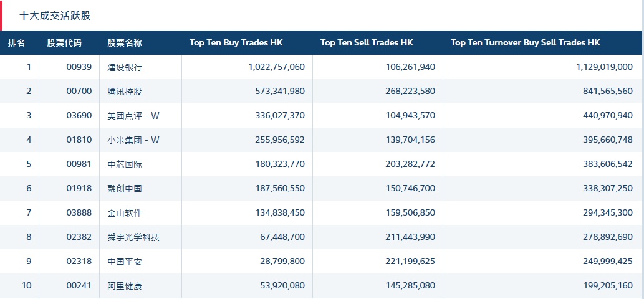Open stock 建设银行
644x299 pixels.
click(x=125, y=67)
